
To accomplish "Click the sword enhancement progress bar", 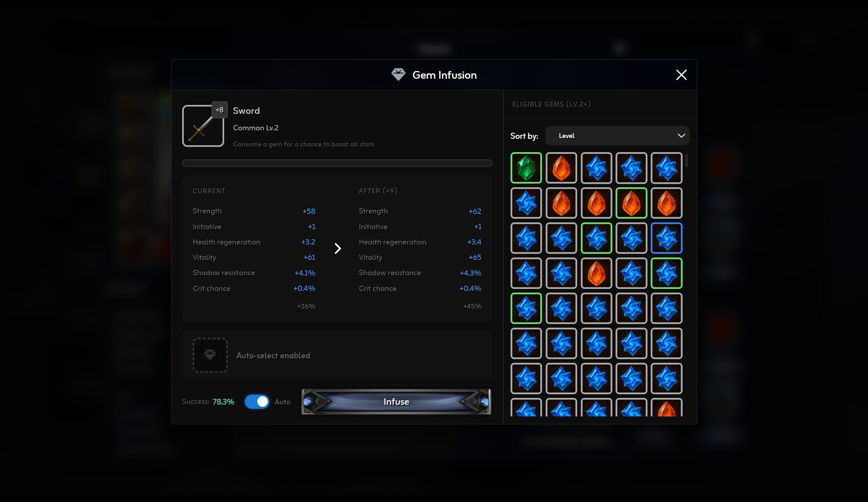I will [337, 163].
